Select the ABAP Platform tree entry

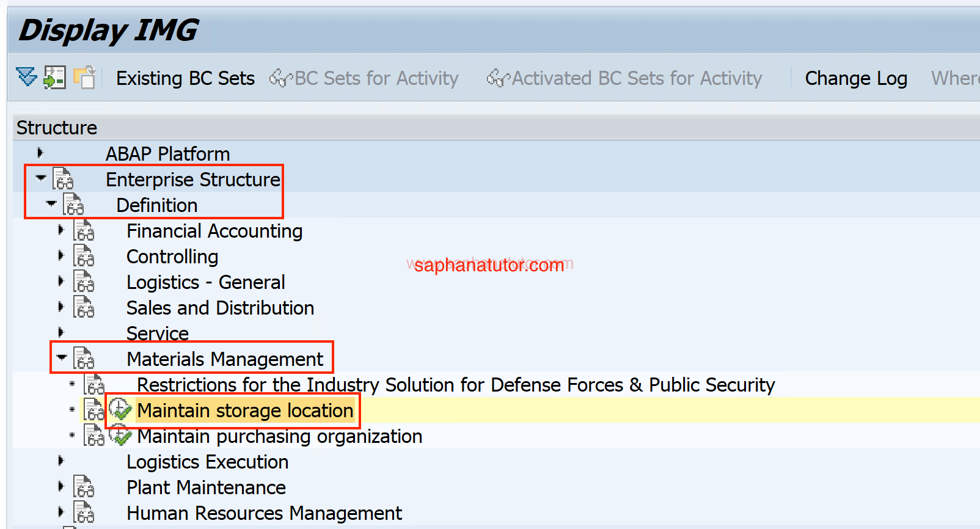click(x=167, y=154)
